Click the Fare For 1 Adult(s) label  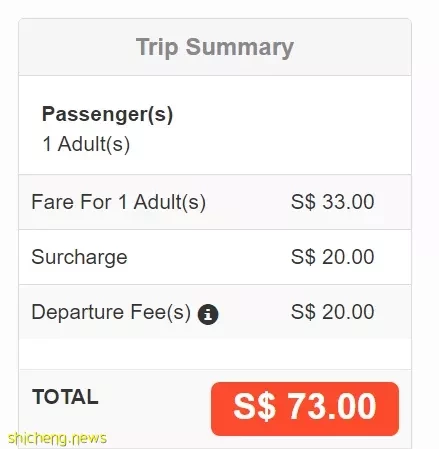(x=118, y=202)
